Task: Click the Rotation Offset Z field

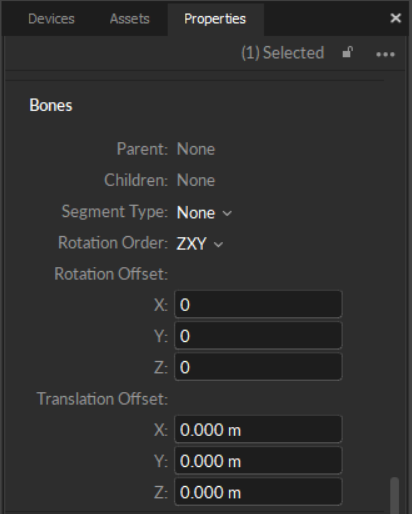Action: pyautogui.click(x=258, y=367)
